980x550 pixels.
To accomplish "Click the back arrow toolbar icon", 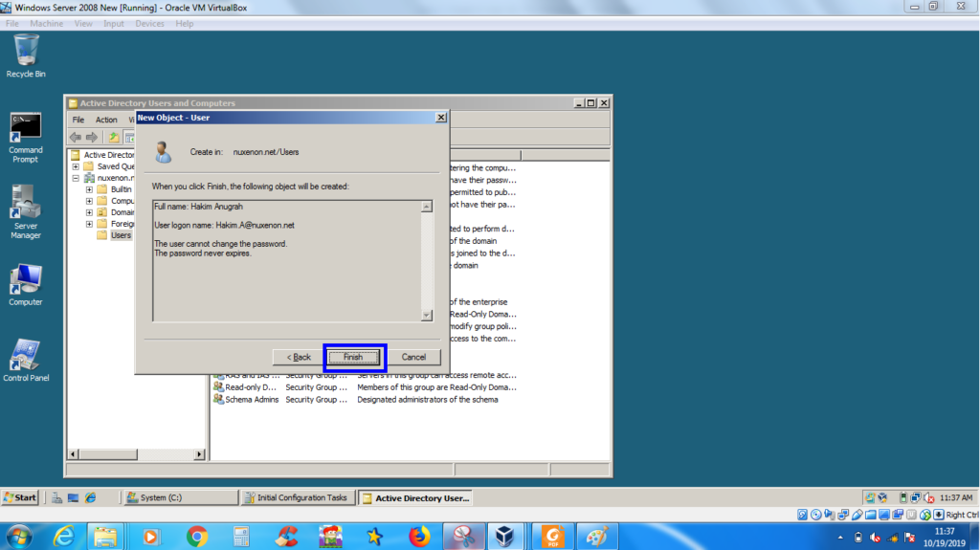I will (x=76, y=137).
